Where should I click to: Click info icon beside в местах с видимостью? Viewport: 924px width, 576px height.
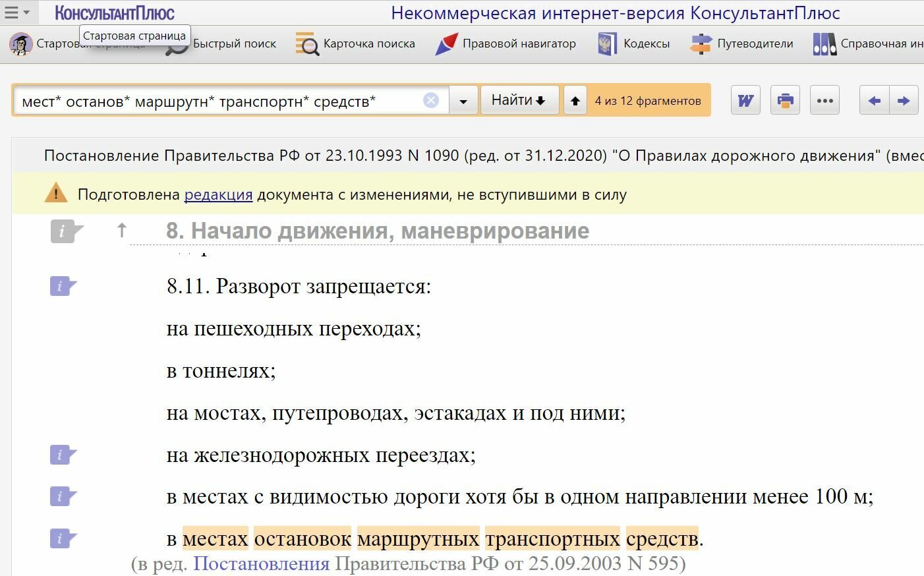tap(63, 496)
